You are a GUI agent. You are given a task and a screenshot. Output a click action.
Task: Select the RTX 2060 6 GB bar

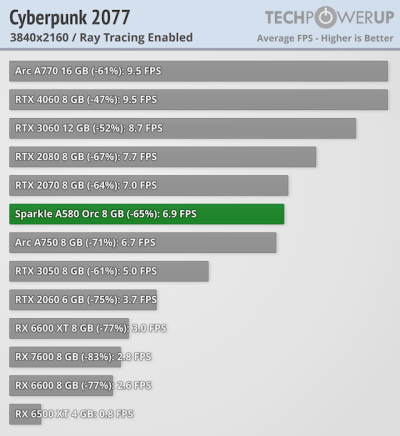83,300
